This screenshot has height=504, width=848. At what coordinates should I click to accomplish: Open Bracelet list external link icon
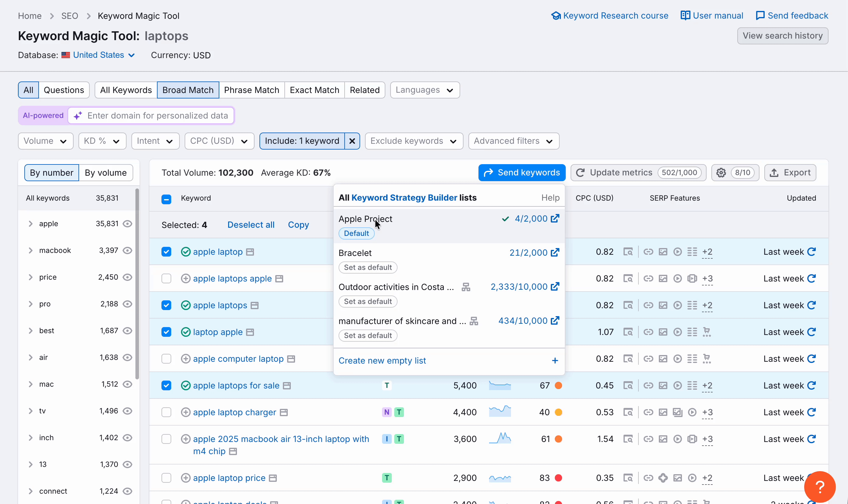click(555, 252)
